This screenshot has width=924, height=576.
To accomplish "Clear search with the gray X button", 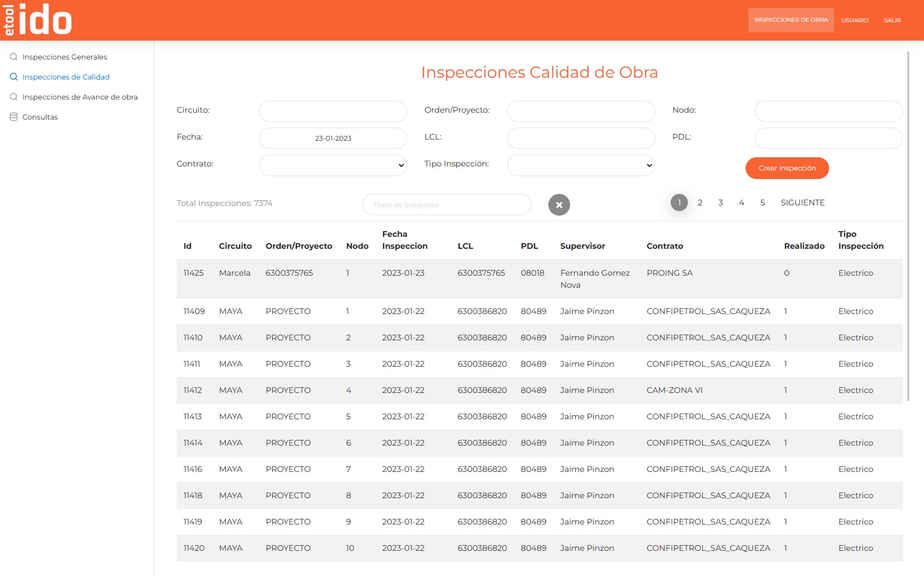I will click(x=559, y=205).
